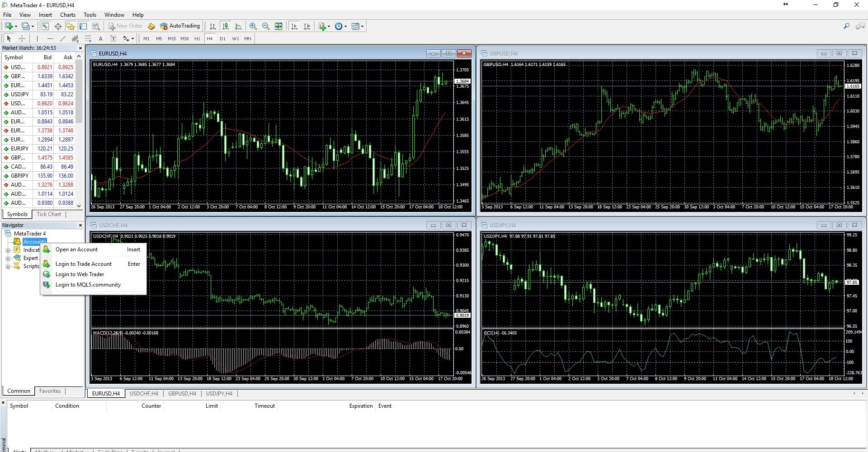
Task: Zoom in on the chart
Action: pyautogui.click(x=253, y=26)
